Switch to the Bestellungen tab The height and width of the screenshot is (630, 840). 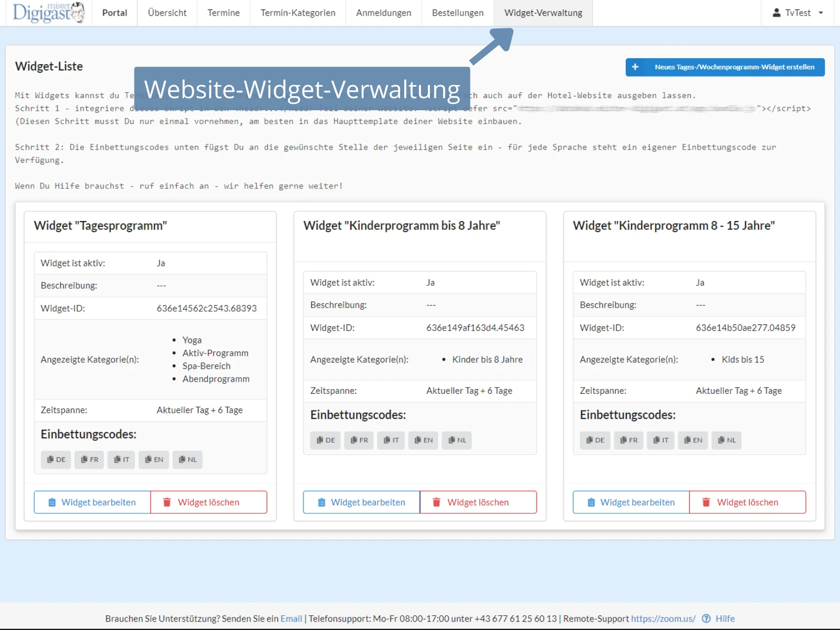tap(457, 13)
